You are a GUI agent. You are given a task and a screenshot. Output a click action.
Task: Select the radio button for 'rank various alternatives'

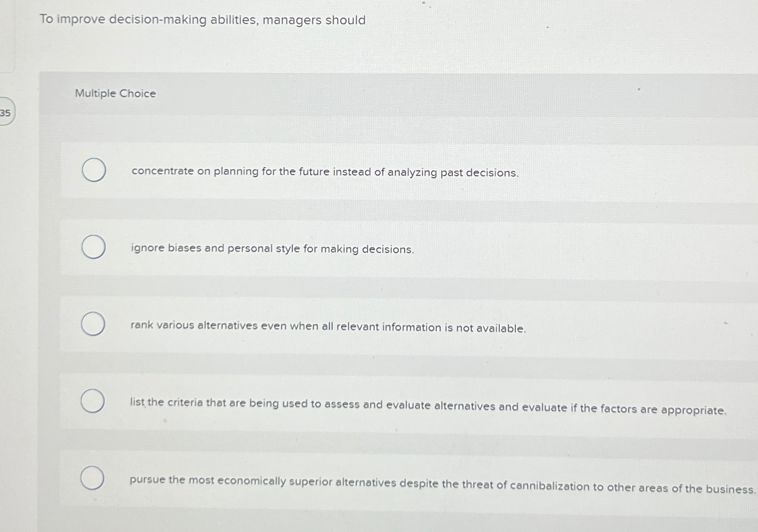[x=93, y=324]
